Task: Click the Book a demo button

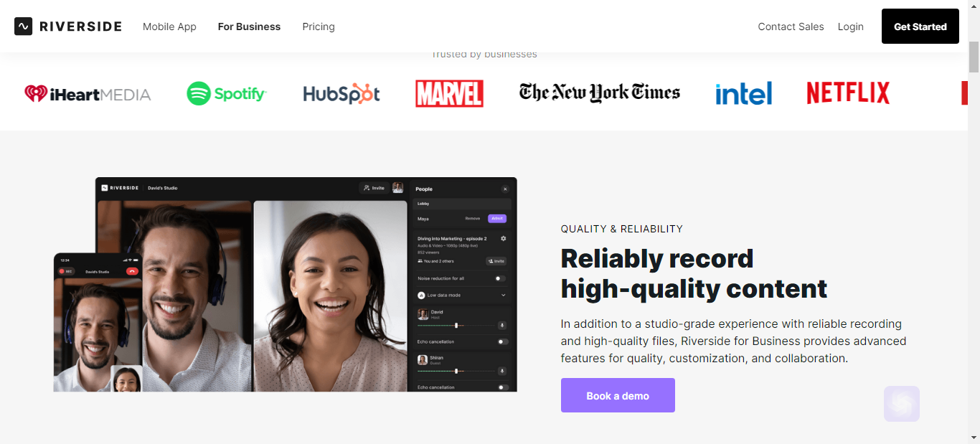Action: click(618, 395)
